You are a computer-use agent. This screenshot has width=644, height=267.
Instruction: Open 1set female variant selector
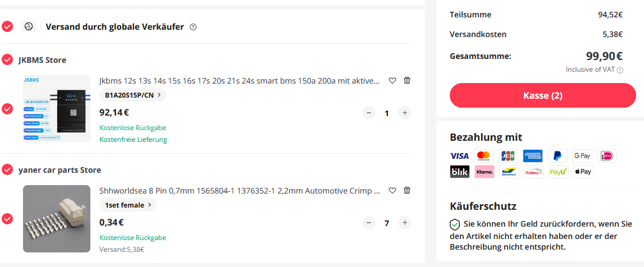click(x=128, y=205)
